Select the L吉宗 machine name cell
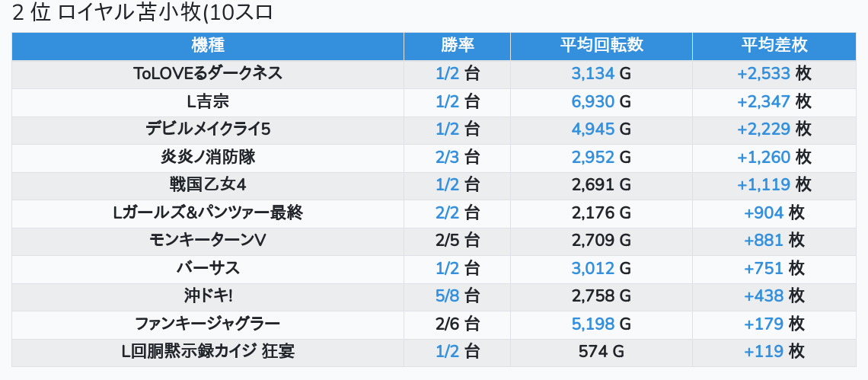 [x=208, y=102]
